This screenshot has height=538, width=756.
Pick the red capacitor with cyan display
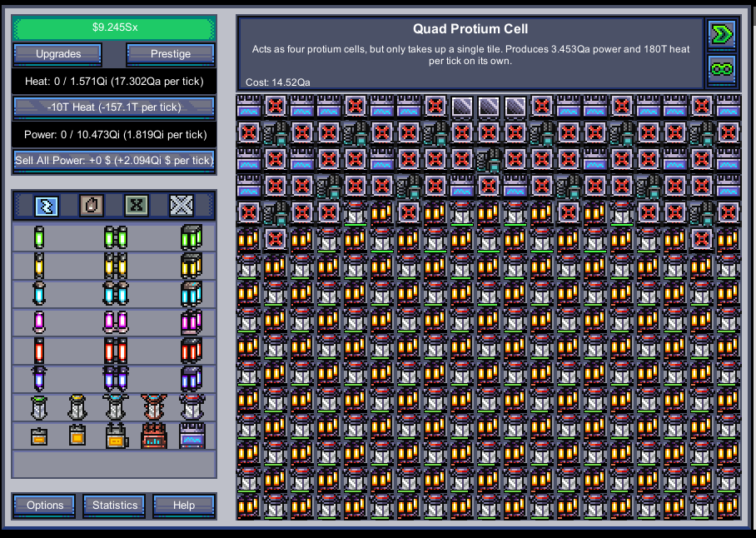[x=154, y=436]
